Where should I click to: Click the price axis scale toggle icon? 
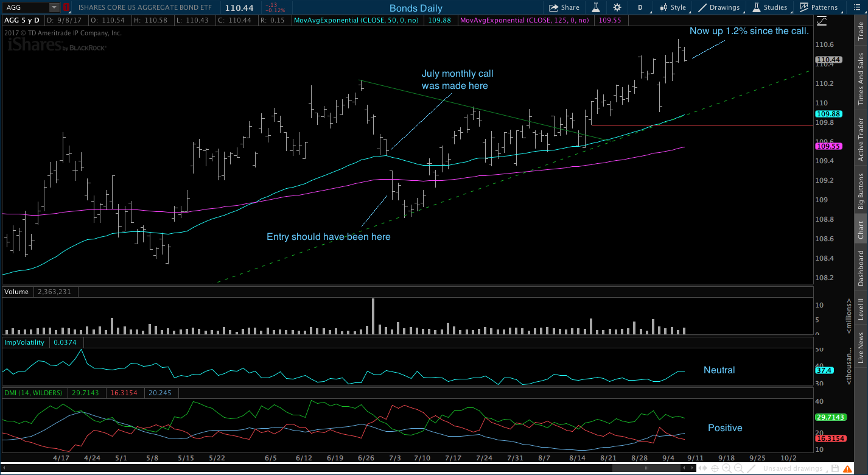tap(822, 21)
